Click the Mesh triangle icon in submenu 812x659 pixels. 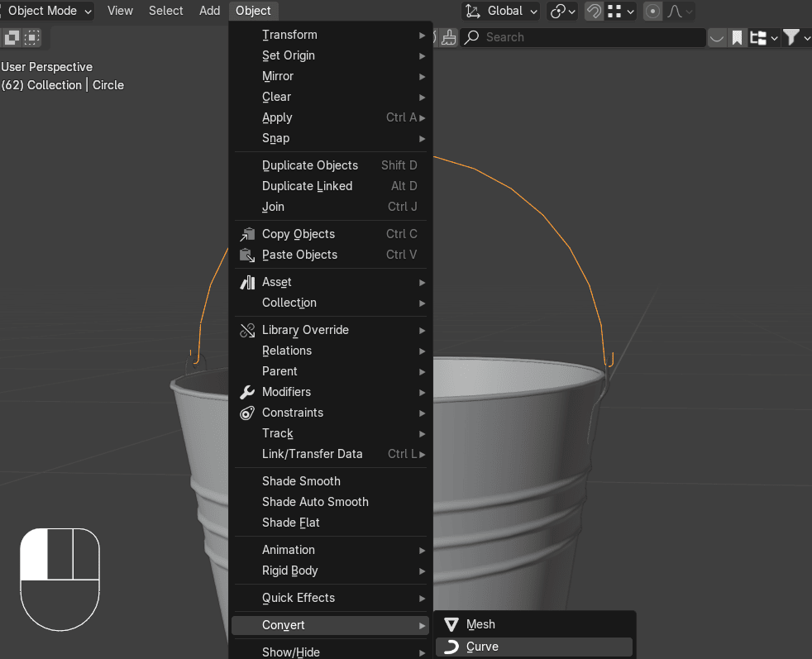click(451, 624)
